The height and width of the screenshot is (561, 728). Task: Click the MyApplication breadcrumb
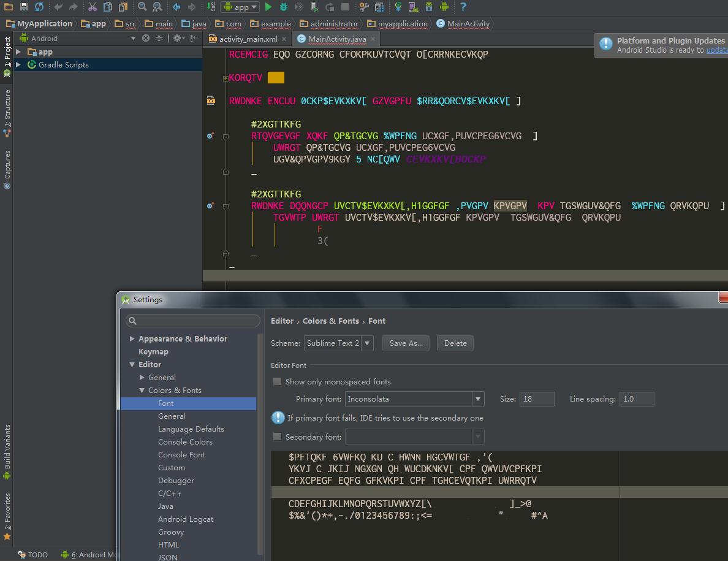39,23
